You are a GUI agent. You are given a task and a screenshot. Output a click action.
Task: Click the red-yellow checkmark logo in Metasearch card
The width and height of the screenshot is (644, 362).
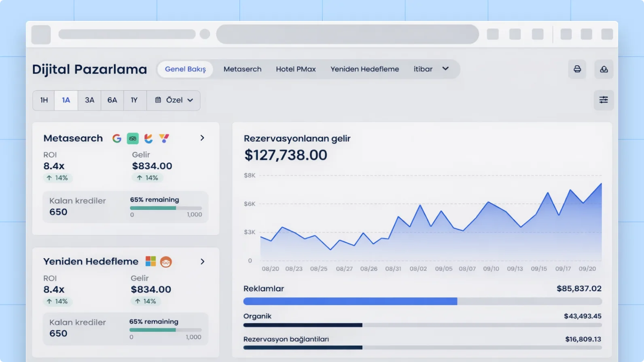(164, 139)
